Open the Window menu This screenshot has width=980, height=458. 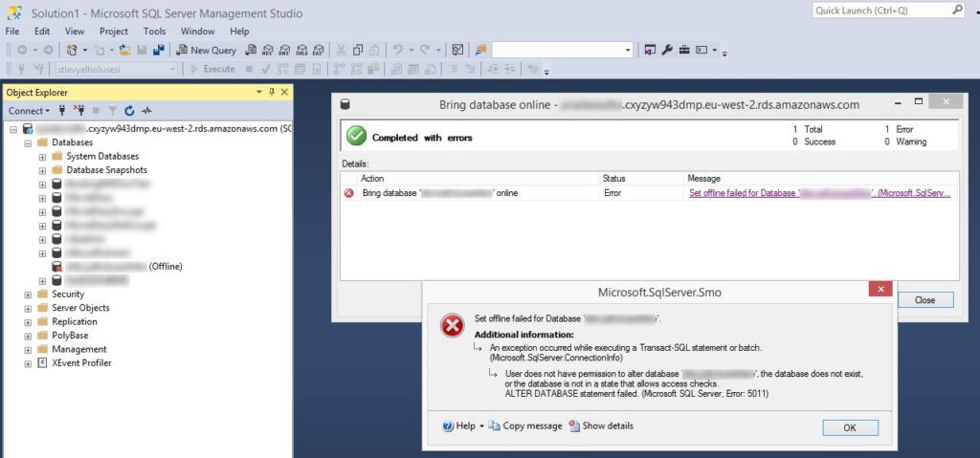tap(197, 32)
